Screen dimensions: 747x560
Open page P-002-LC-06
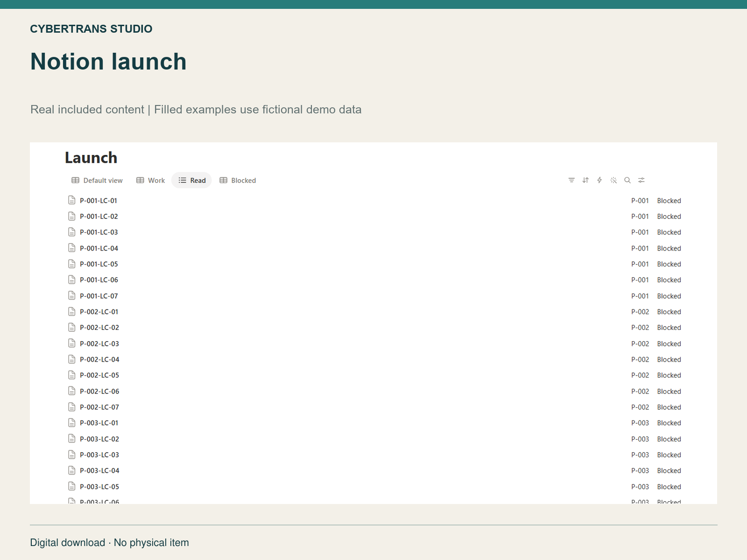coord(99,391)
